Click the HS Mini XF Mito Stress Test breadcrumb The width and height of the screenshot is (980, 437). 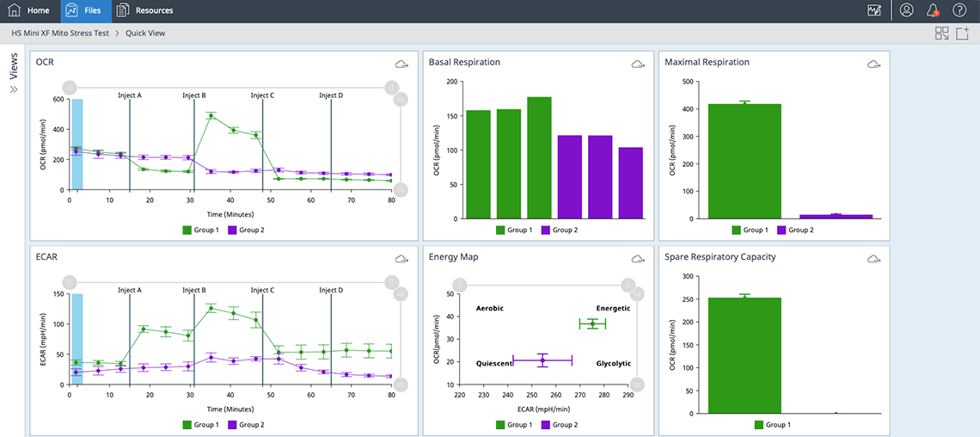click(x=60, y=34)
